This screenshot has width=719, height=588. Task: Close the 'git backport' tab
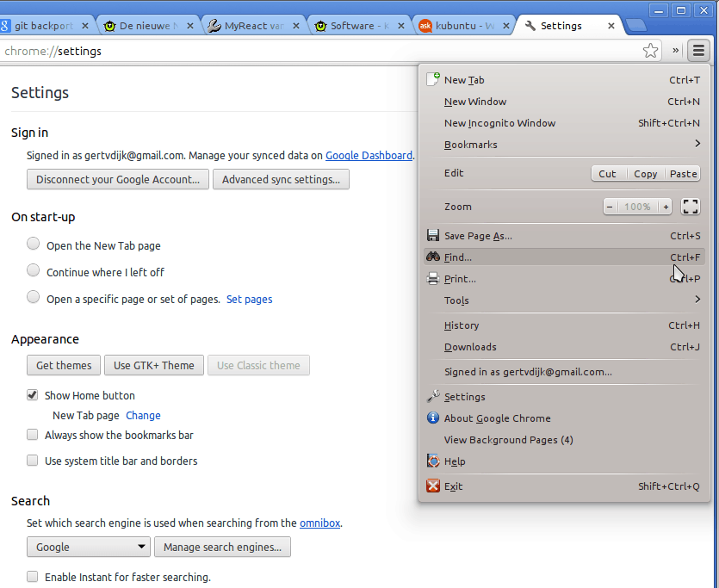pos(85,26)
